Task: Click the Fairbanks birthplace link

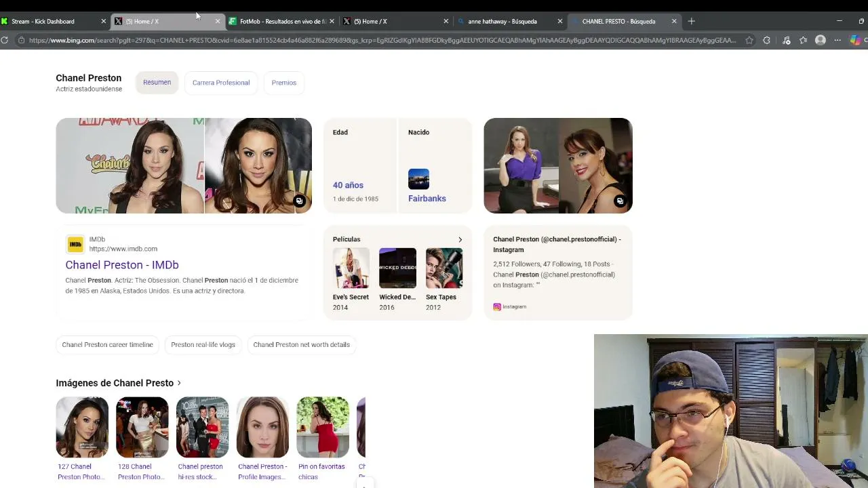Action: 427,199
